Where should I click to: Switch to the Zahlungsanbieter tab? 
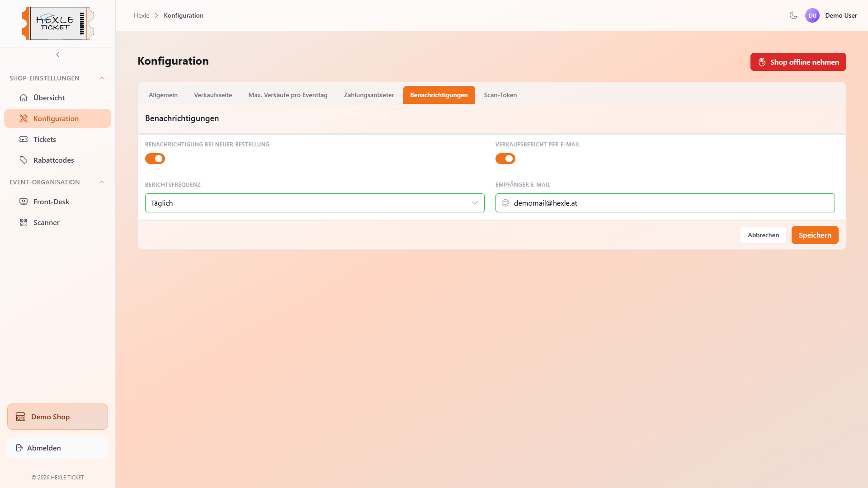(x=368, y=95)
